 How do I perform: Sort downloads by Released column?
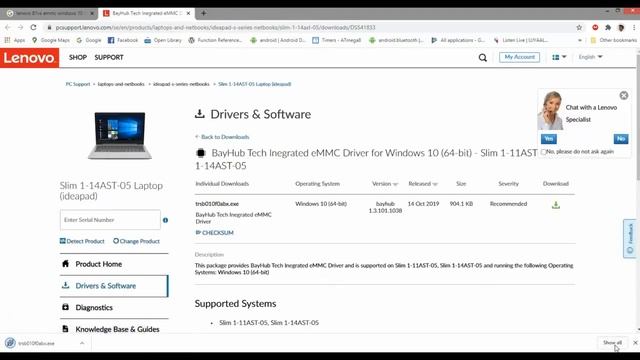422,184
